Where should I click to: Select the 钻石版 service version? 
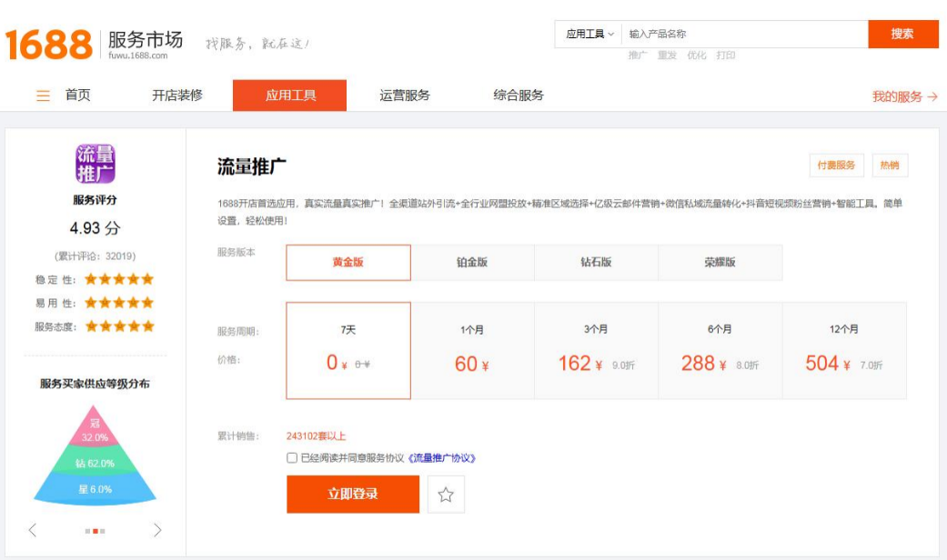coord(596,263)
